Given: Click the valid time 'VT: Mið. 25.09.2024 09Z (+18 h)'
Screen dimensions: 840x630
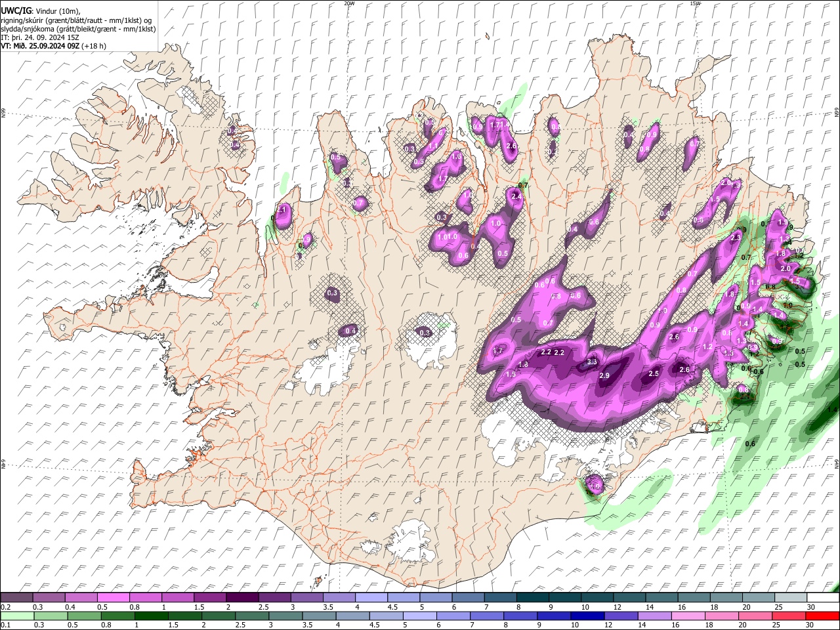Looking at the screenshot, I should pos(54,46).
